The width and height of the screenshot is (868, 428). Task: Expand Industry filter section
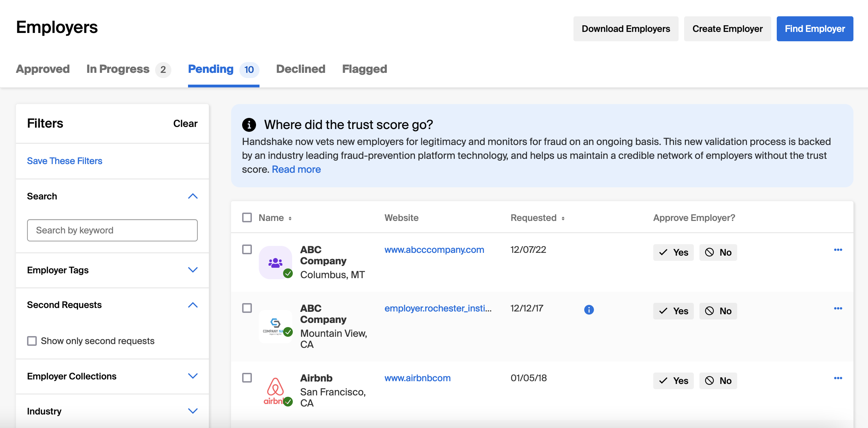[193, 411]
